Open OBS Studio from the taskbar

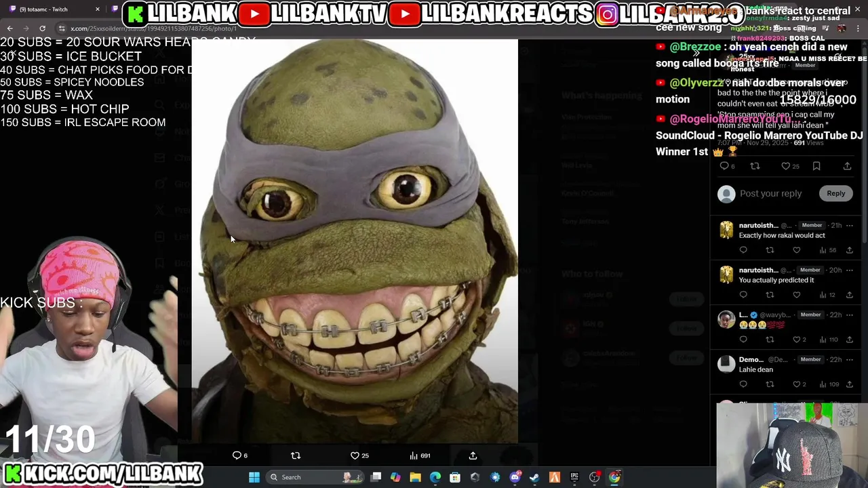(x=594, y=477)
